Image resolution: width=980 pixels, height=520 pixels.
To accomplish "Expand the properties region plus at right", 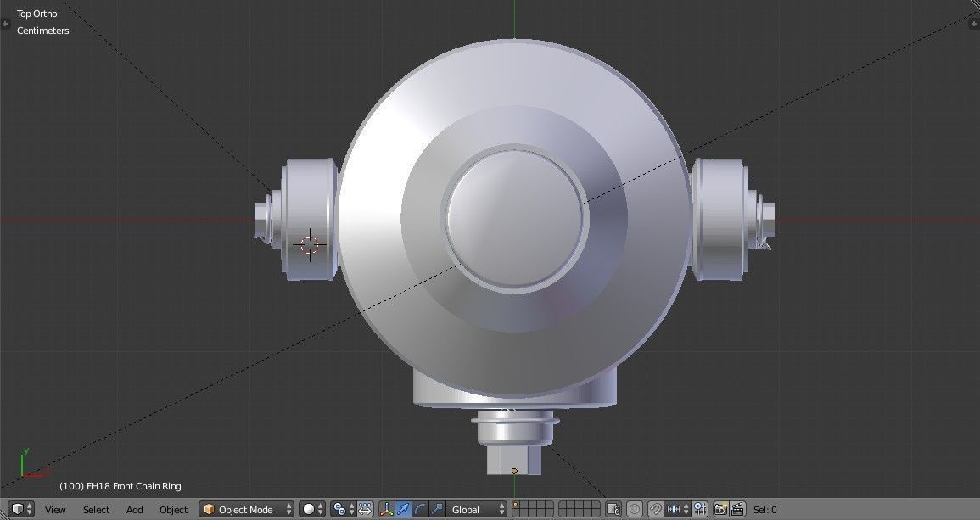I will coord(974,24).
